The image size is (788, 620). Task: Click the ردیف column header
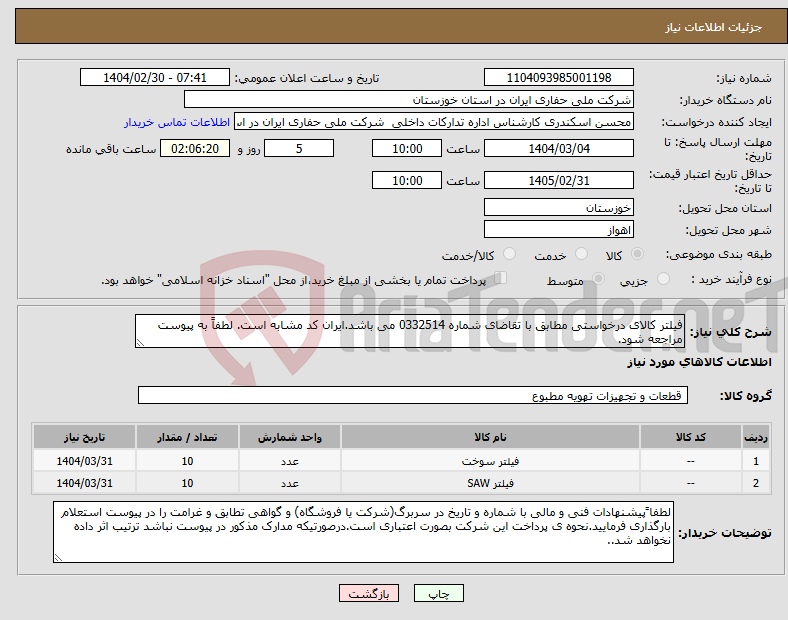point(756,437)
